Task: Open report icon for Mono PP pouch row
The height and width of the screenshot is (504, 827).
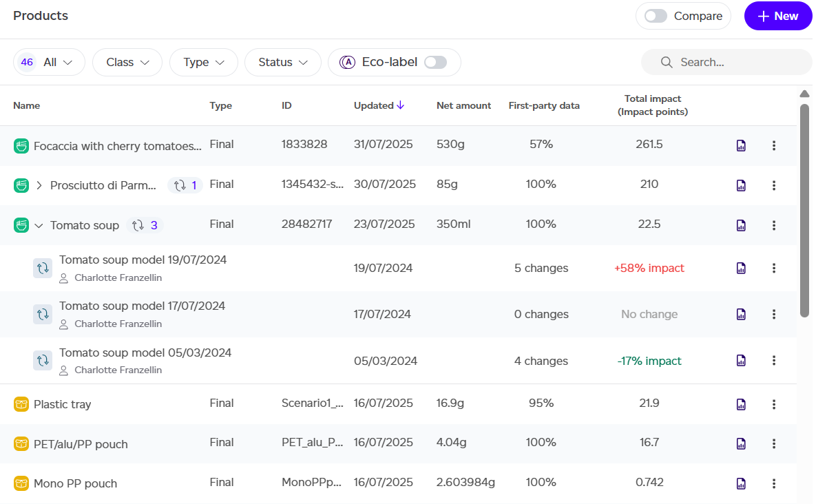Action: [x=741, y=483]
